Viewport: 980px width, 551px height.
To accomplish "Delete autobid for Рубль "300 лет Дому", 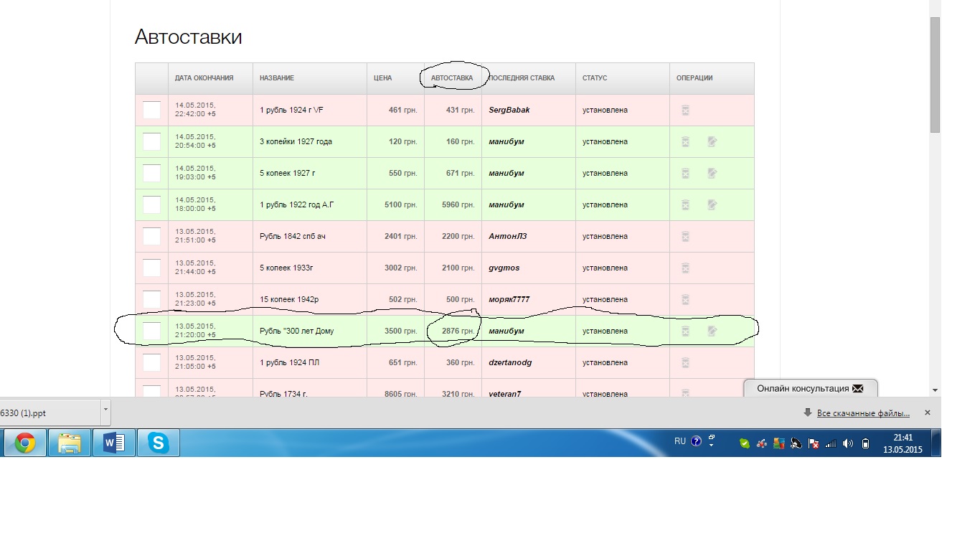I will (685, 331).
